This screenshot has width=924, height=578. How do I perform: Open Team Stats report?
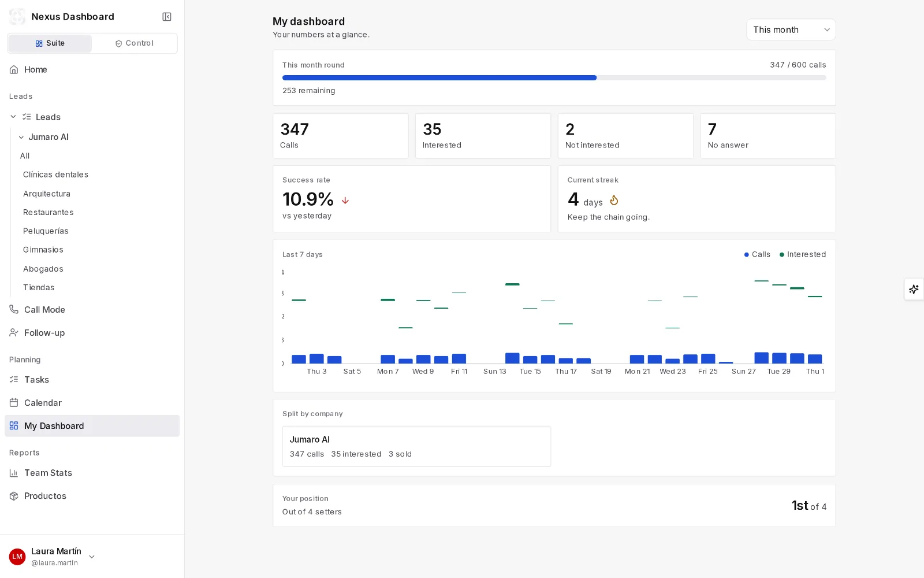92,473
